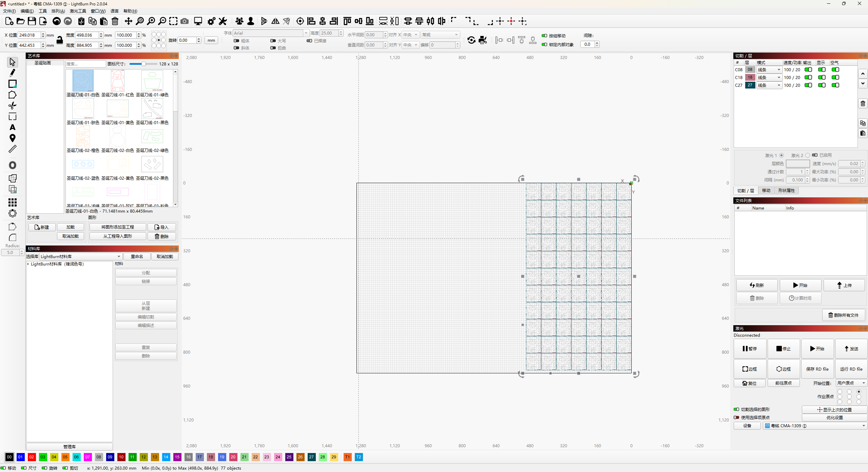Select the Draw Lines pencil tool
Image resolution: width=868 pixels, height=472 pixels.
click(x=13, y=73)
